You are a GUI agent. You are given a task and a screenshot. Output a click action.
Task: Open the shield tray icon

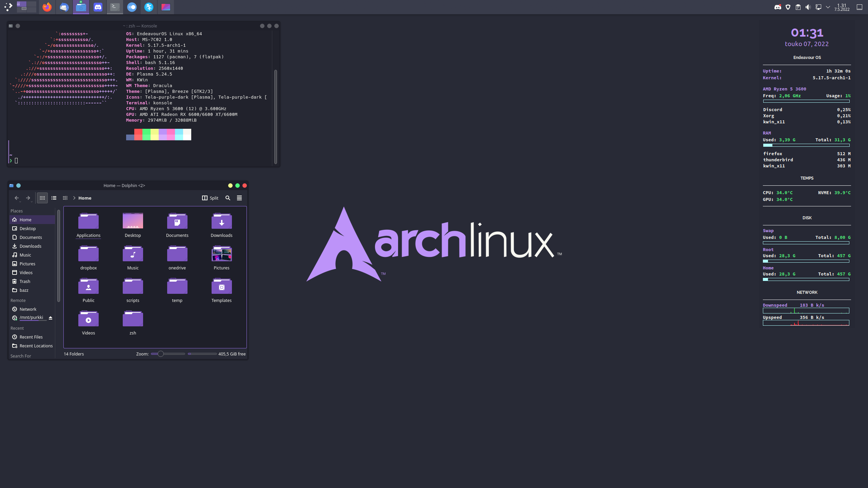tap(788, 7)
